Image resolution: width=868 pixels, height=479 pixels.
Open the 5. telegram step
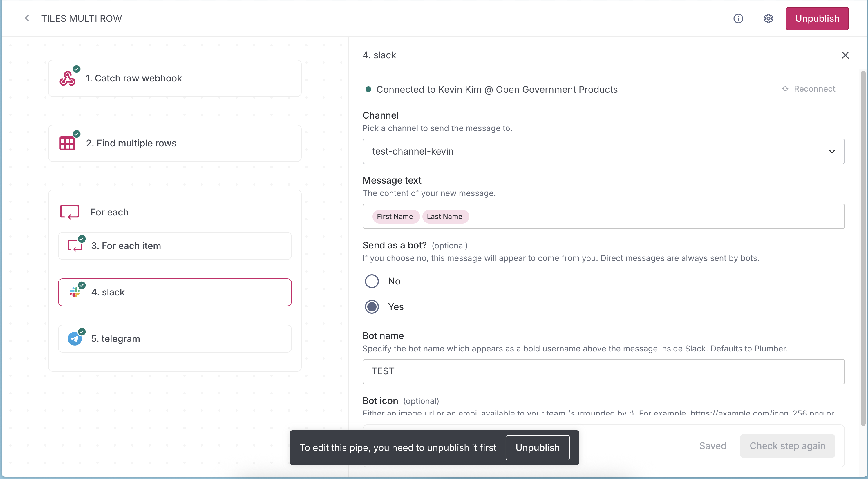point(175,339)
